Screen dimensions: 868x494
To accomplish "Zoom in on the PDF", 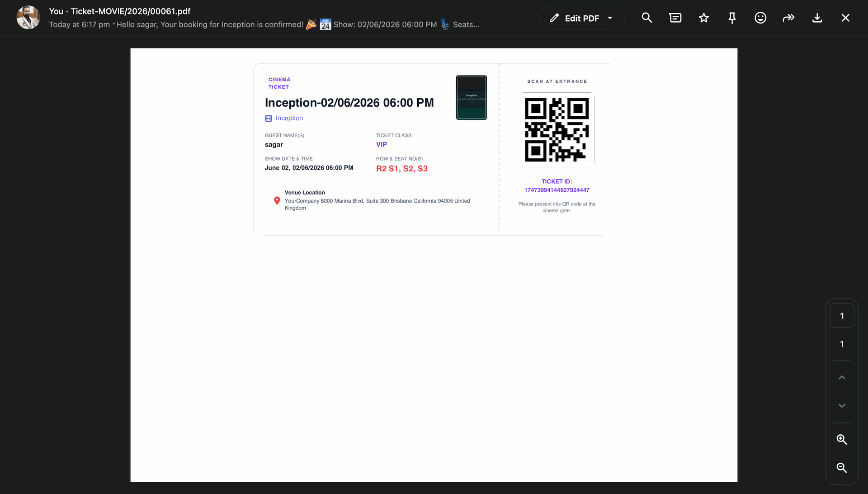I will click(842, 439).
